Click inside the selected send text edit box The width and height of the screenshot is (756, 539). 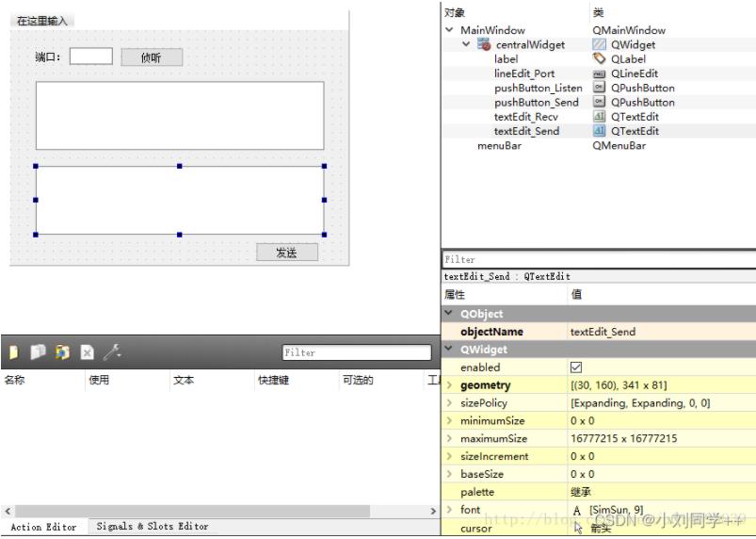click(180, 201)
